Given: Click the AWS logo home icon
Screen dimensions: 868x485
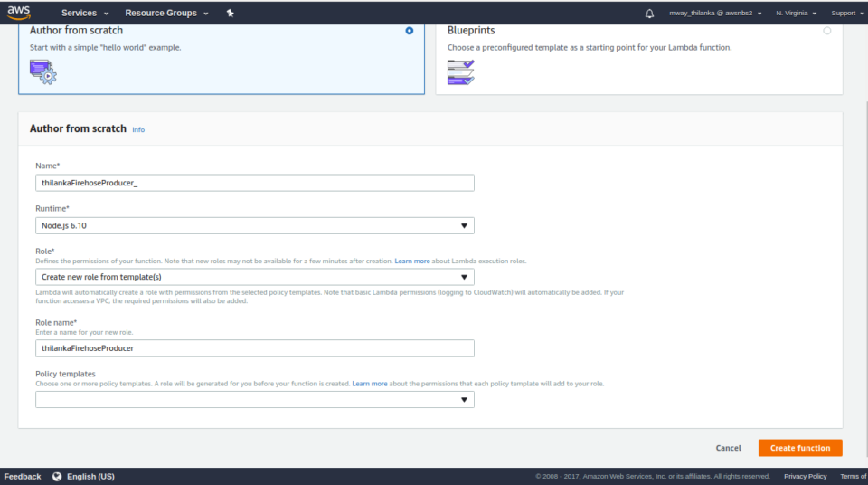Looking at the screenshot, I should [19, 12].
